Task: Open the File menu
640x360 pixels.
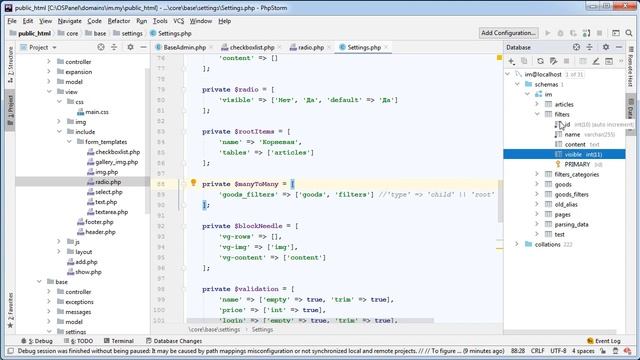Action: point(12,21)
